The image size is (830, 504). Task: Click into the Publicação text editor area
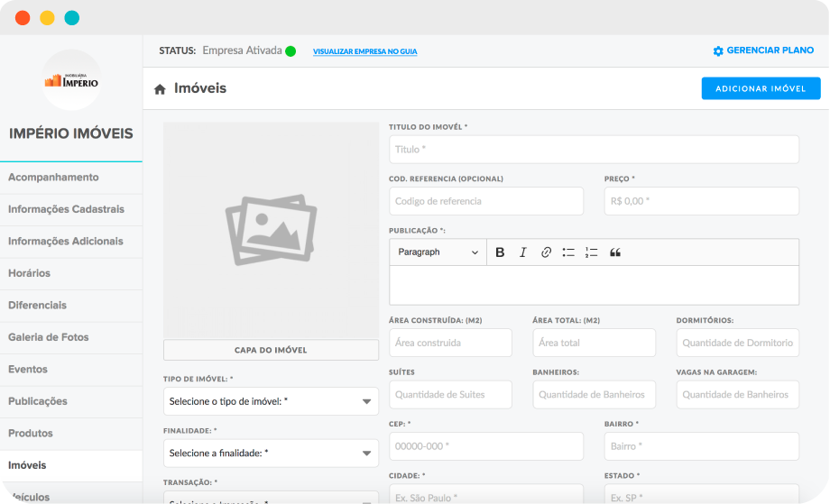(x=594, y=285)
